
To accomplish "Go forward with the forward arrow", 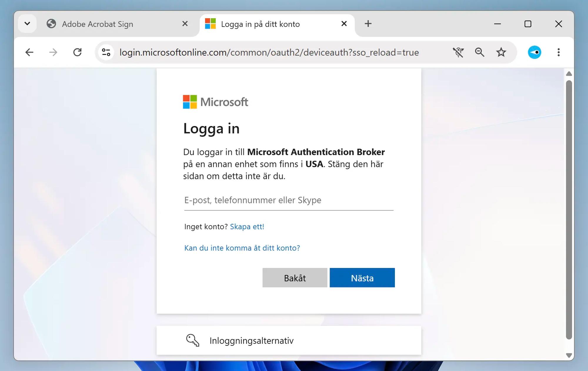I will (53, 52).
